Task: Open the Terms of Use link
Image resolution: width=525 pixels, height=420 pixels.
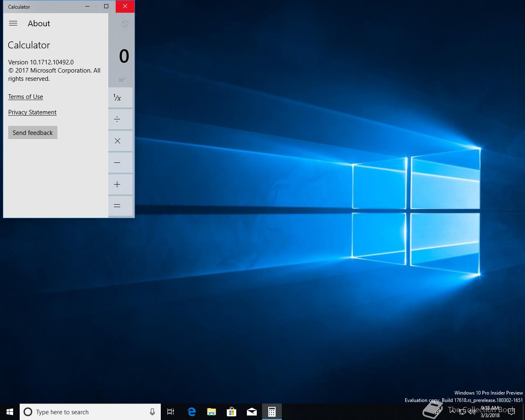Action: coord(25,97)
